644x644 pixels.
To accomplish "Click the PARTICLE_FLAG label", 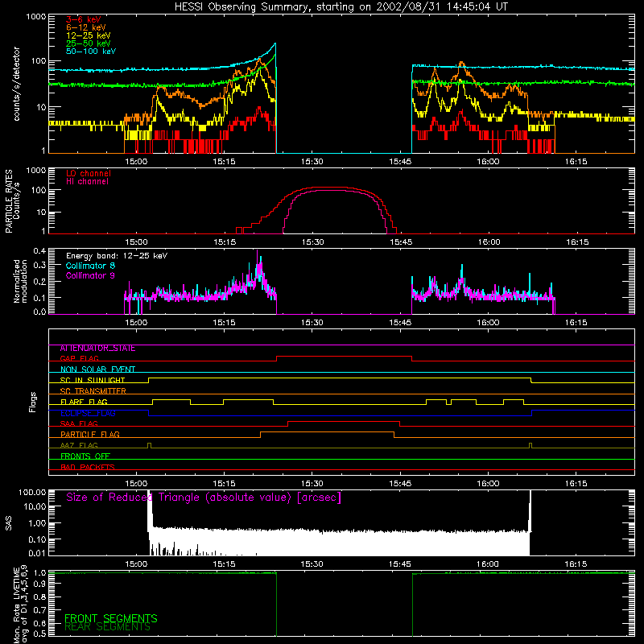I will (x=90, y=435).
